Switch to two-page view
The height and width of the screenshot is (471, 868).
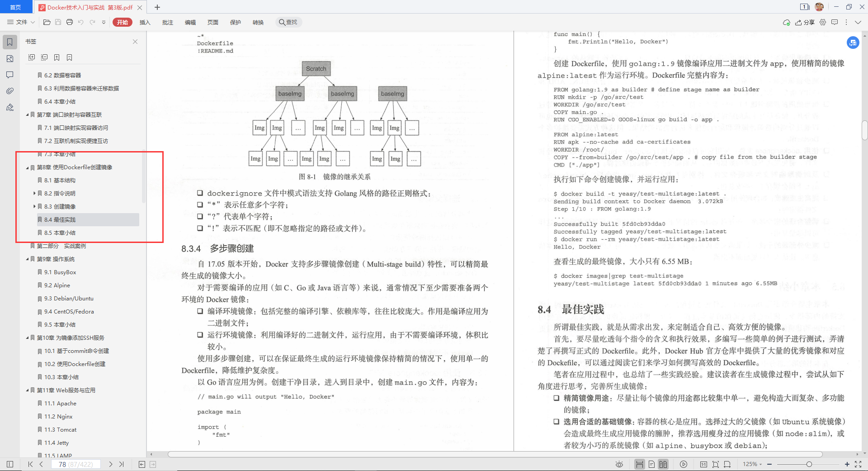point(663,464)
